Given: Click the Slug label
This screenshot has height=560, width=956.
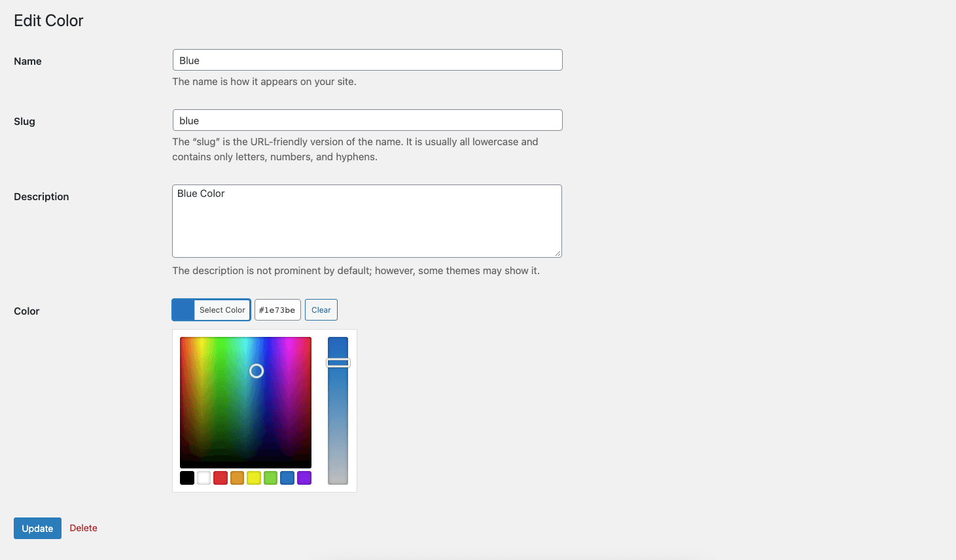Looking at the screenshot, I should [24, 122].
